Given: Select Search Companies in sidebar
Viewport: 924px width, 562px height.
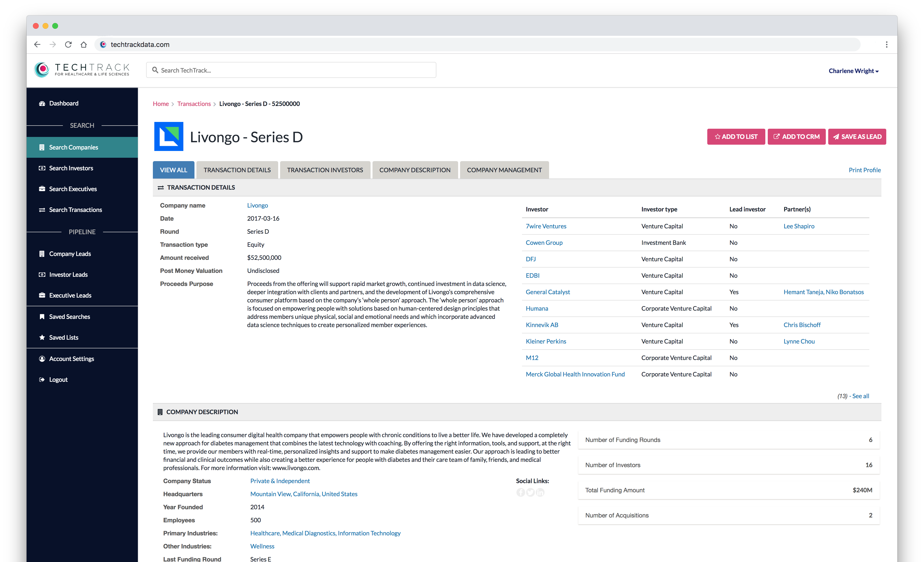Looking at the screenshot, I should (x=82, y=147).
